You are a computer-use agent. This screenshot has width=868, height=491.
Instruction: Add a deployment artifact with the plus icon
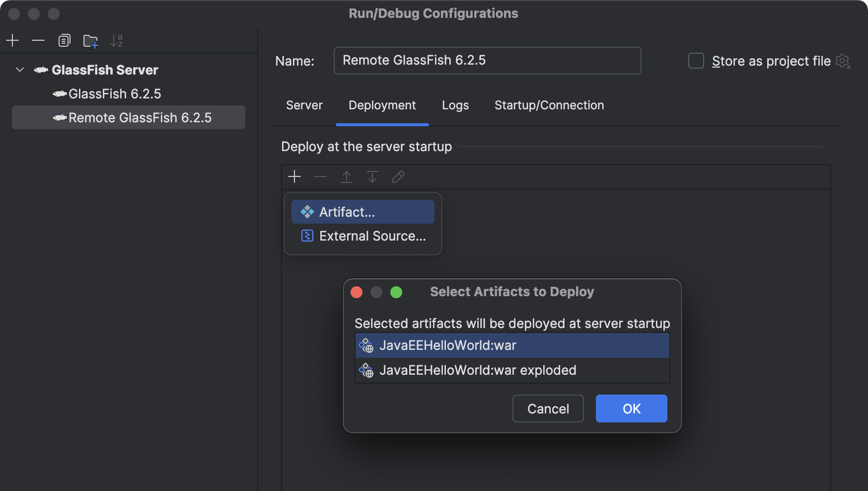point(294,176)
